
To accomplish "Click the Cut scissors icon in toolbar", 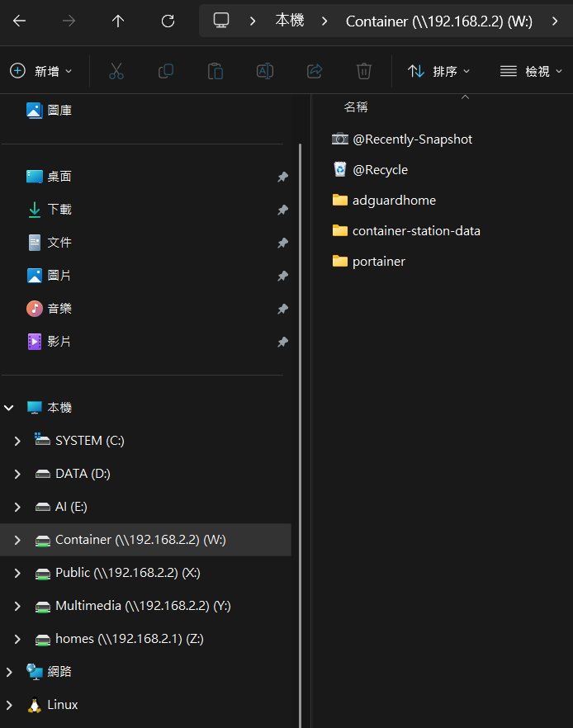I will coord(116,71).
